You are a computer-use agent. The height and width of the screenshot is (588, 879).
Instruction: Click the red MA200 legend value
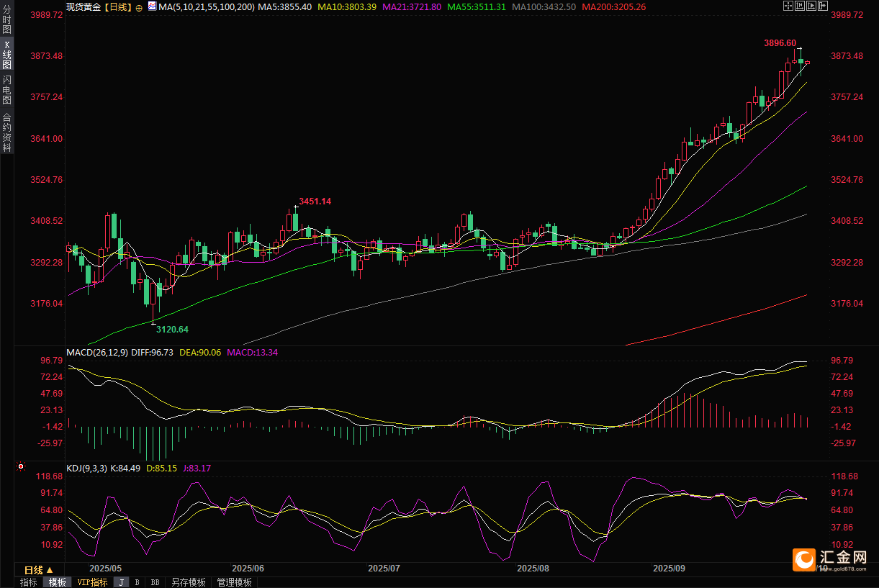pyautogui.click(x=613, y=6)
